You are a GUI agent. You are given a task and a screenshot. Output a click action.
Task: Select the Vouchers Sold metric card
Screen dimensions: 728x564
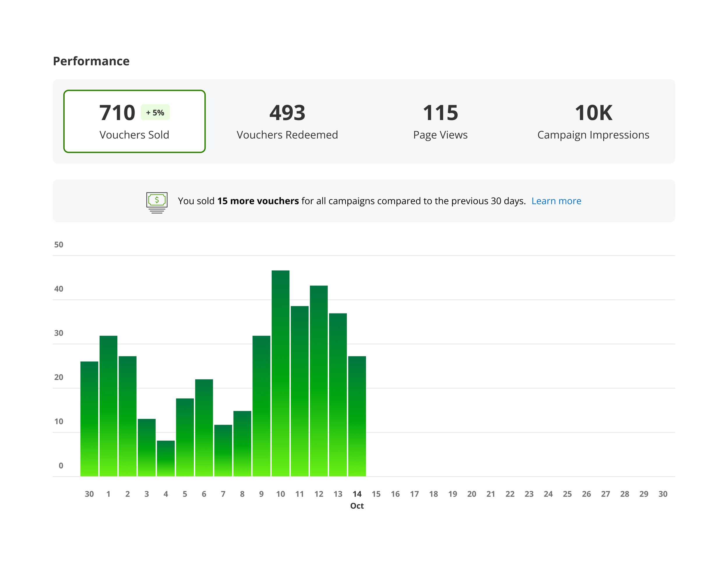point(134,121)
